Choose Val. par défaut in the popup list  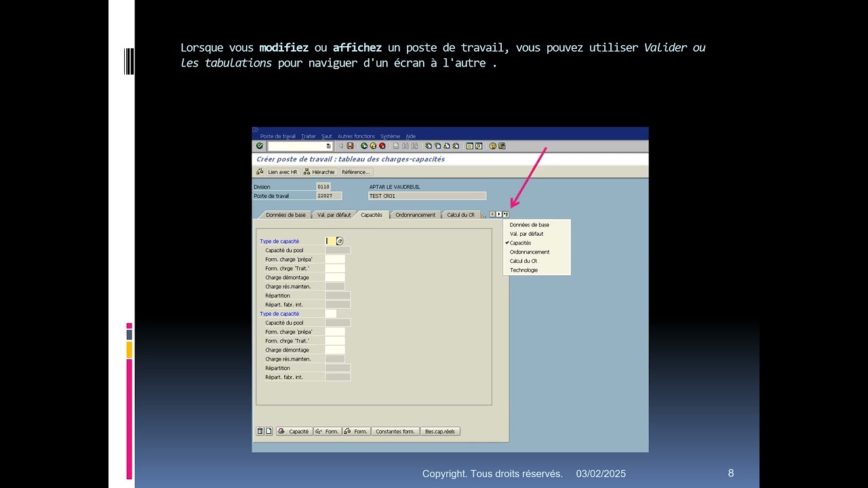536,234
